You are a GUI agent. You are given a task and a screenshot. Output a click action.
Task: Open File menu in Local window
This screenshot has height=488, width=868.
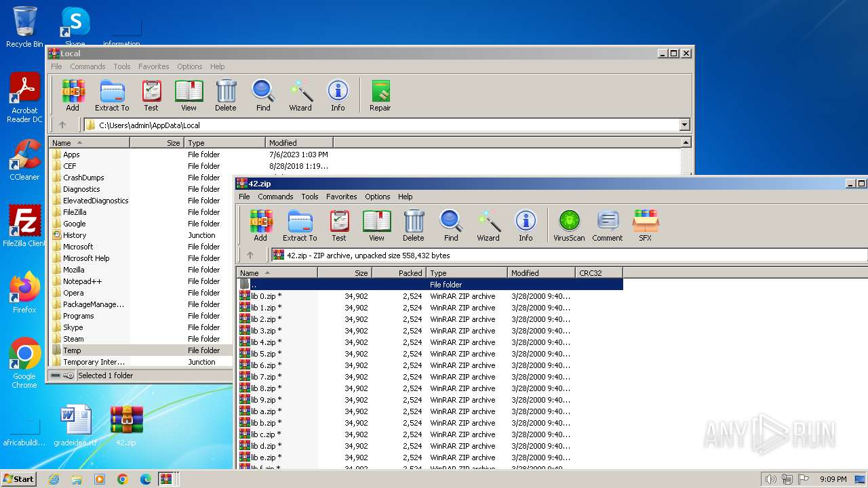(56, 66)
